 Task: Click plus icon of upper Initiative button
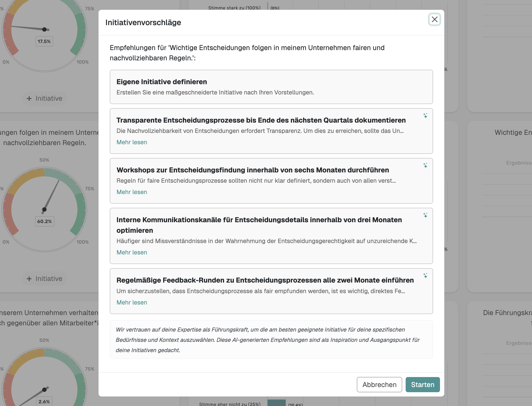(29, 99)
